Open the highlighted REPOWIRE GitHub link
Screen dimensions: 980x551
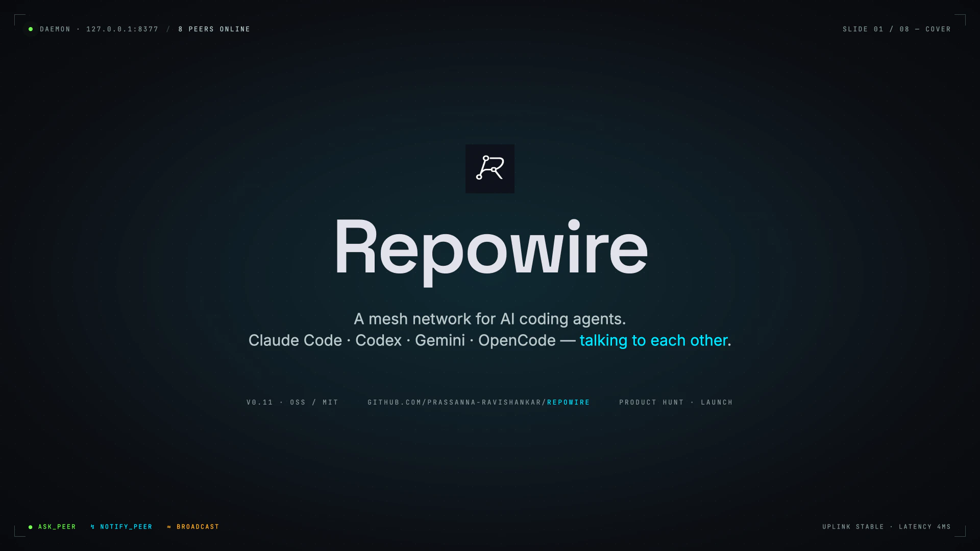569,403
